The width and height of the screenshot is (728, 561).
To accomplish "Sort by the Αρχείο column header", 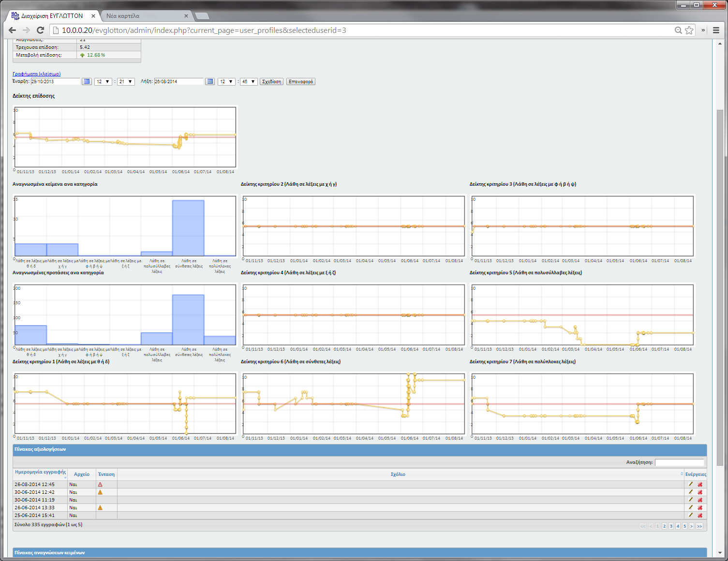I will coord(82,474).
